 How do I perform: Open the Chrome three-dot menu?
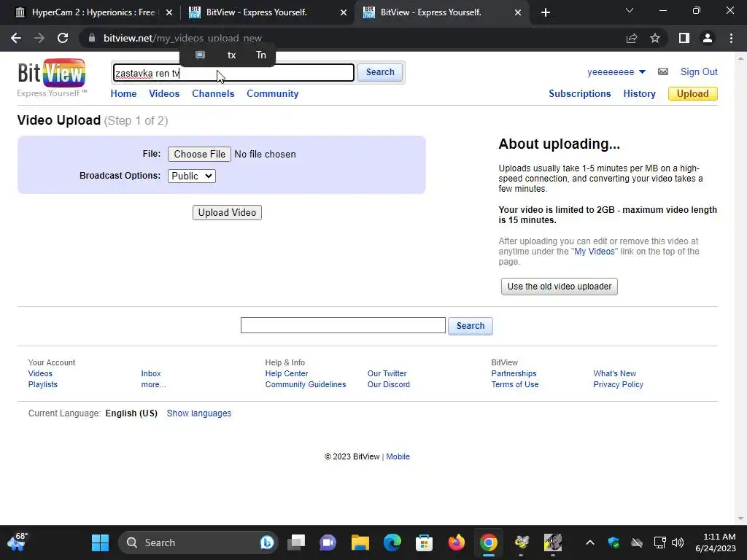(x=731, y=38)
